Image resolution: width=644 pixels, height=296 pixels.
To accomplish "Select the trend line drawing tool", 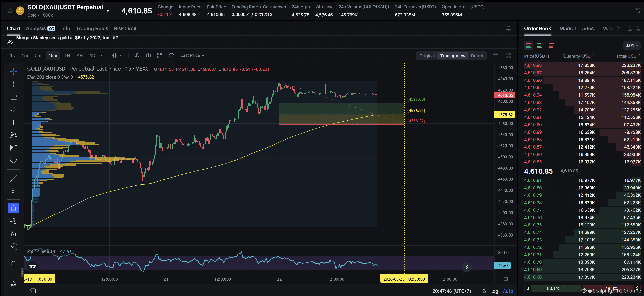I will [x=14, y=84].
